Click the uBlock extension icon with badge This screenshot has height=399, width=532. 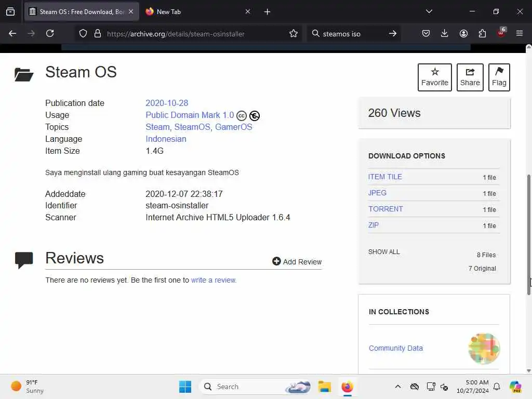[501, 33]
